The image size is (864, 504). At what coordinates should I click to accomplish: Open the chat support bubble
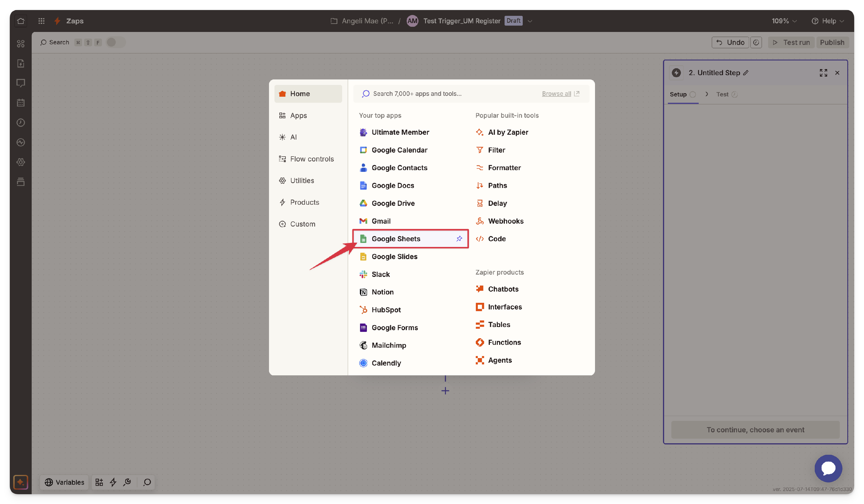(828, 468)
